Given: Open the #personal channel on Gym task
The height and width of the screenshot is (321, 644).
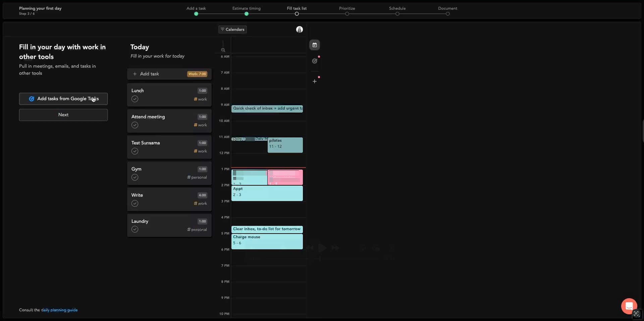Looking at the screenshot, I should (197, 177).
